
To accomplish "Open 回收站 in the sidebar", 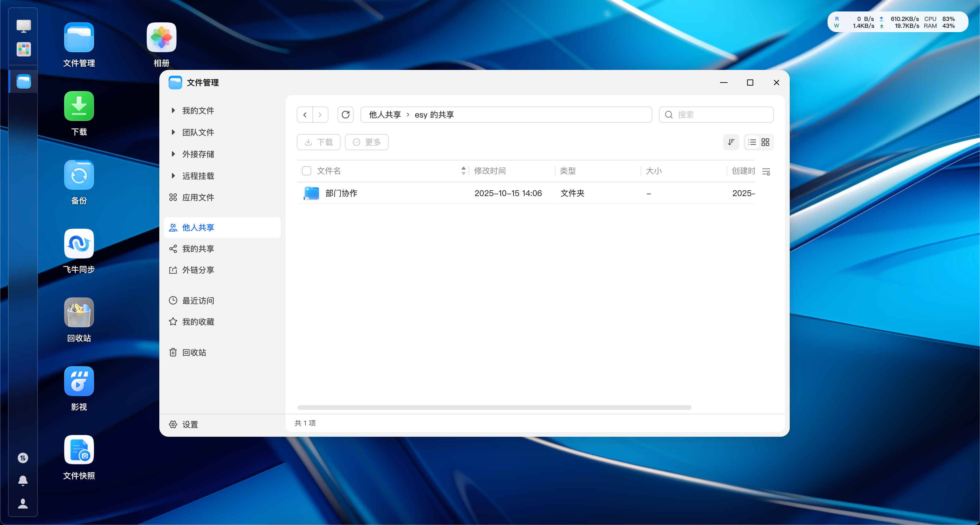I will coord(222,353).
